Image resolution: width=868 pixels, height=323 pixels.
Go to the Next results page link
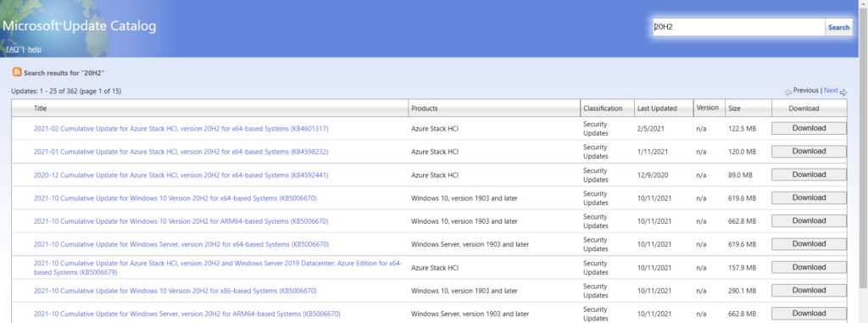(831, 91)
